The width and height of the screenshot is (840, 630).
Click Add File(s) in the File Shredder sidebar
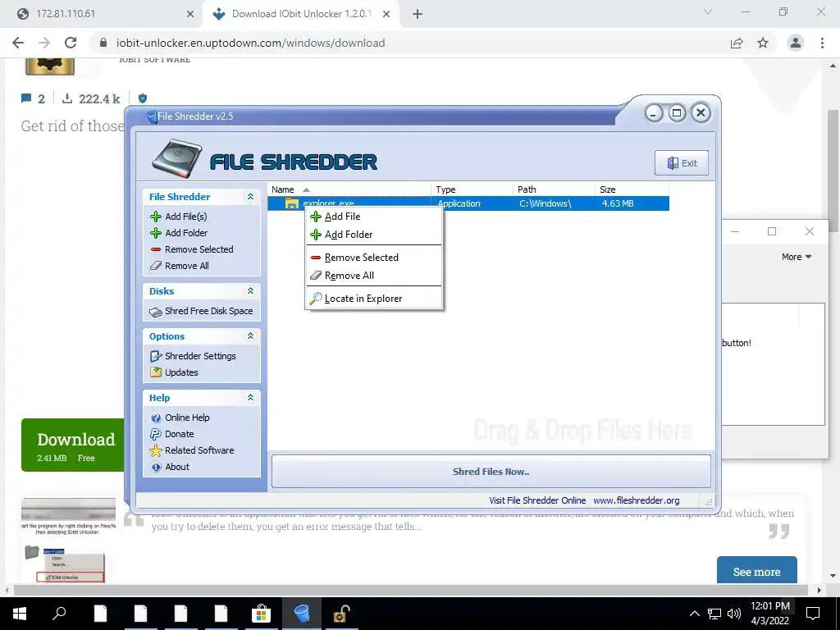pos(185,217)
